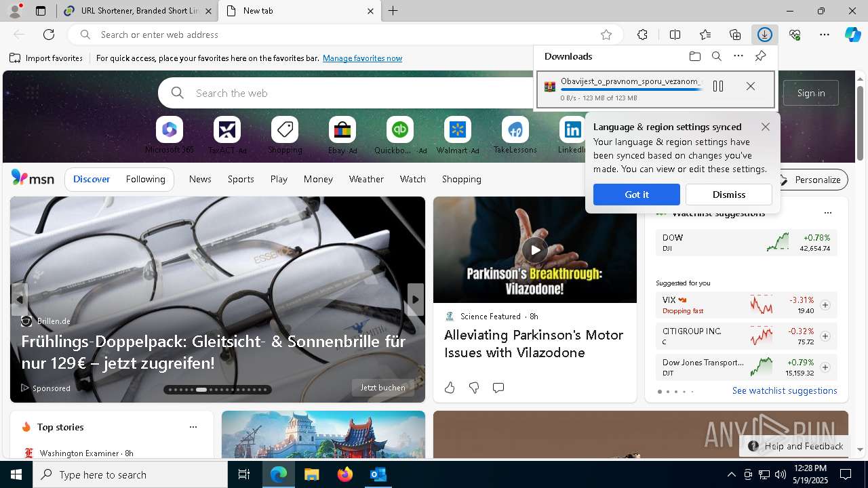Switch to URL Shortener browser tab
Screen dimensions: 868x488
[138, 11]
